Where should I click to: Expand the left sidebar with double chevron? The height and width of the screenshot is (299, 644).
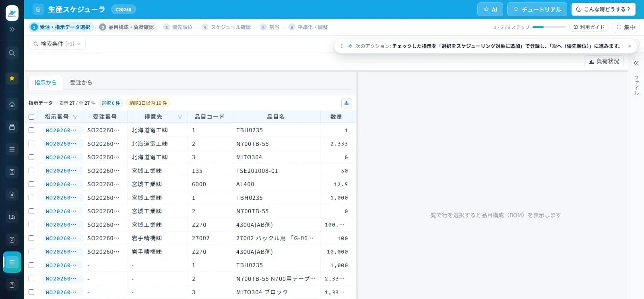click(x=12, y=29)
